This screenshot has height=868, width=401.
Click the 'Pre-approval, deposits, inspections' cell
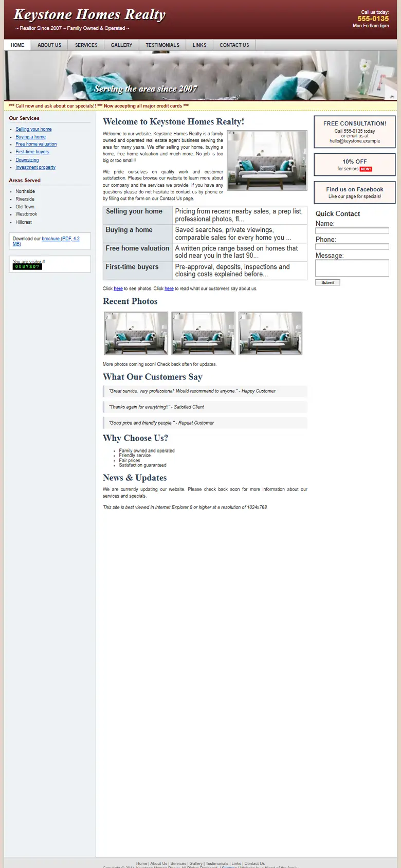point(240,271)
